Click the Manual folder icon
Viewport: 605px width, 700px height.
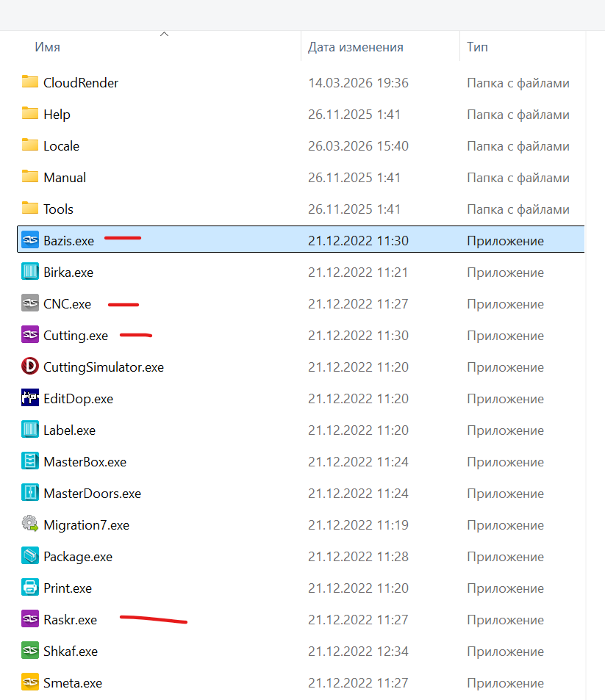click(30, 177)
